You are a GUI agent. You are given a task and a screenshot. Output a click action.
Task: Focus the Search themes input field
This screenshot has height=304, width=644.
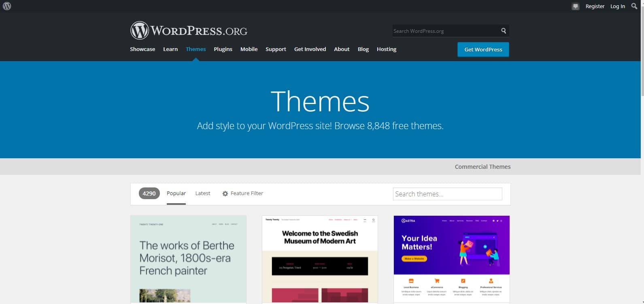(448, 194)
